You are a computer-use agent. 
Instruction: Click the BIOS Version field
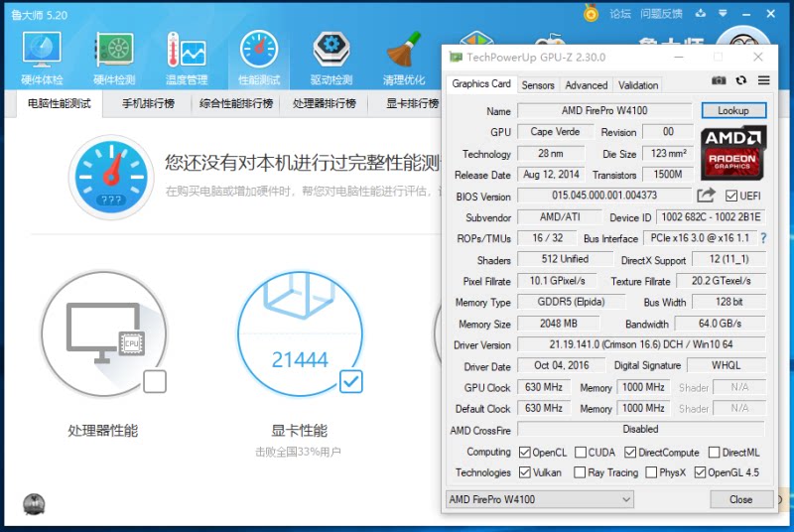tap(604, 195)
